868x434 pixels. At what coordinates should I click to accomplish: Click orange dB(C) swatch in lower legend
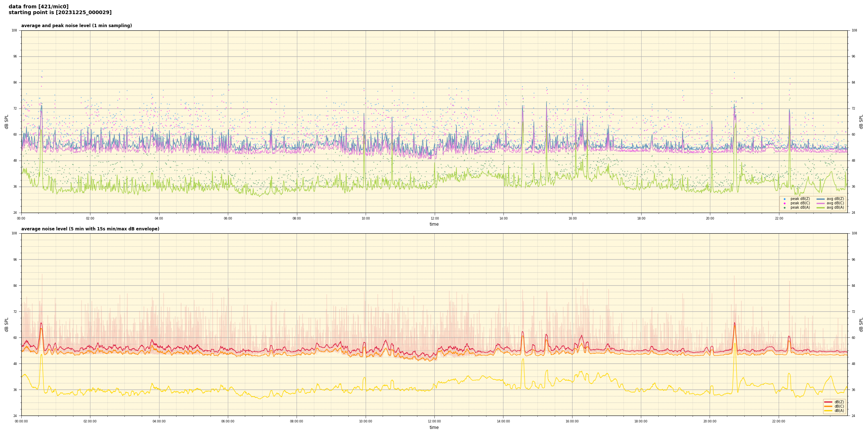tap(828, 406)
